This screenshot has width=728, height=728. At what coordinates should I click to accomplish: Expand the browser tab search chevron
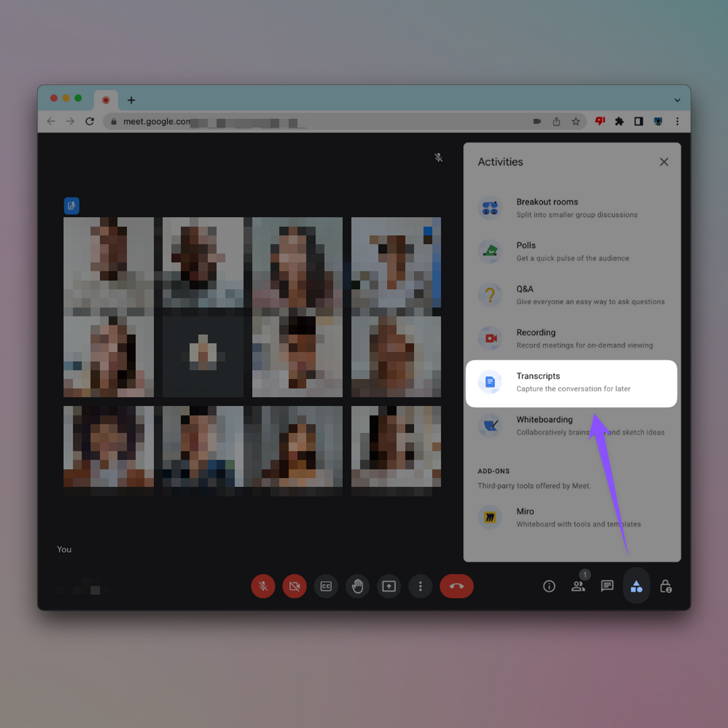(677, 100)
